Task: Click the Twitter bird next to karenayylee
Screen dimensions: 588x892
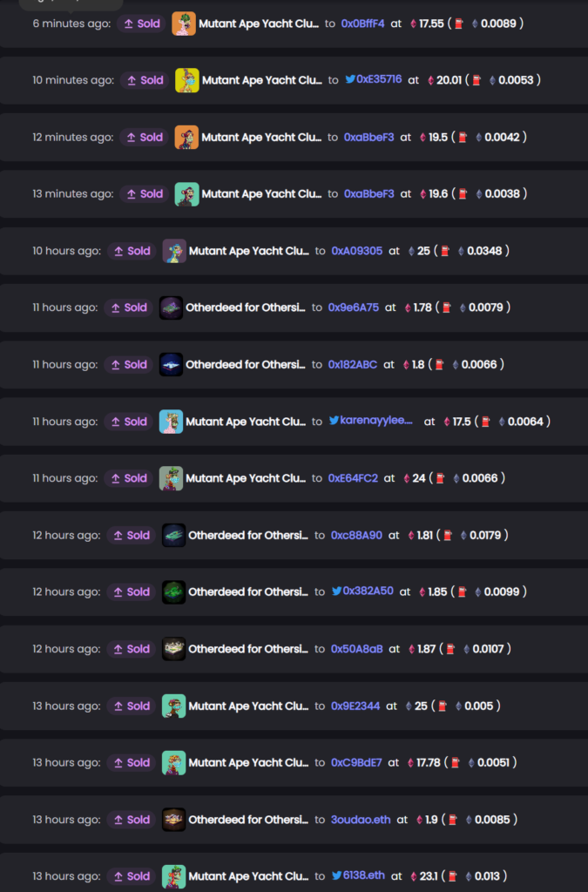Action: [334, 421]
